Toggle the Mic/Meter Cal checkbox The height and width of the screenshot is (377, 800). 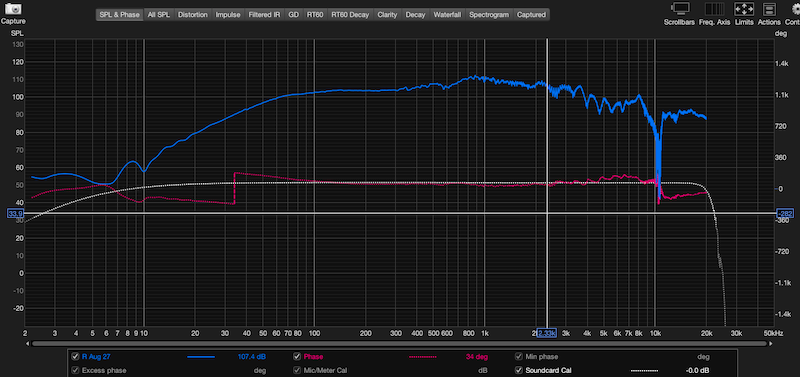tap(297, 370)
